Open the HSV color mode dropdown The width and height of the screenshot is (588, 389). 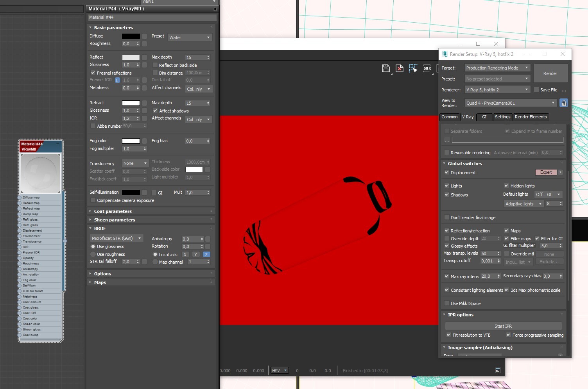(280, 371)
